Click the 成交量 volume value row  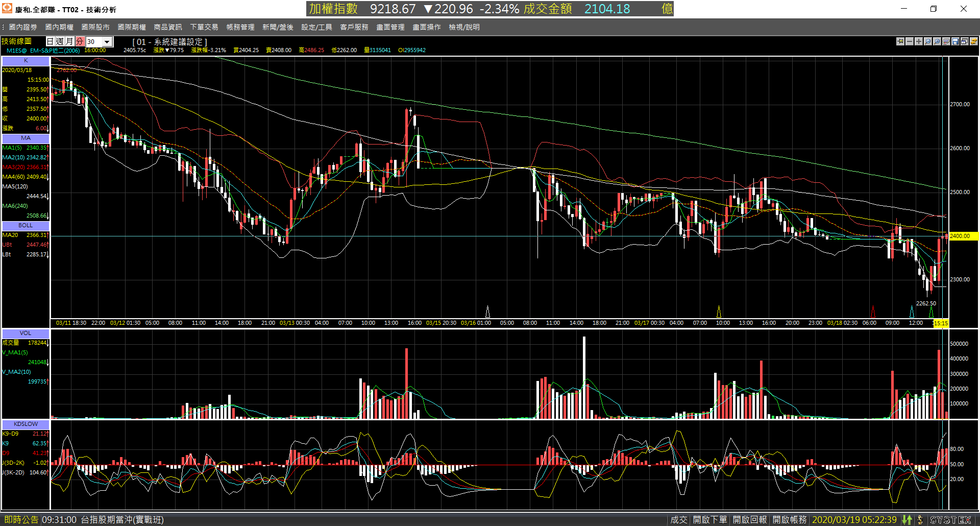point(26,343)
